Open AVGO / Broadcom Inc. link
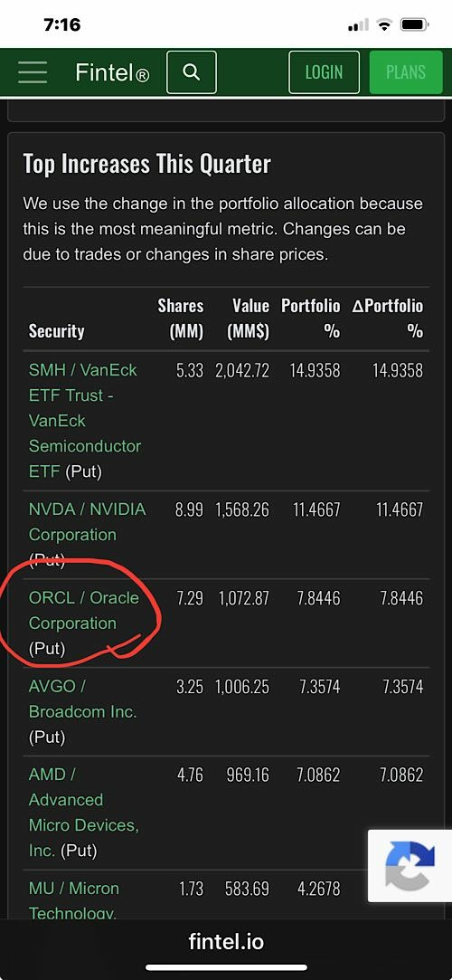 [82, 699]
